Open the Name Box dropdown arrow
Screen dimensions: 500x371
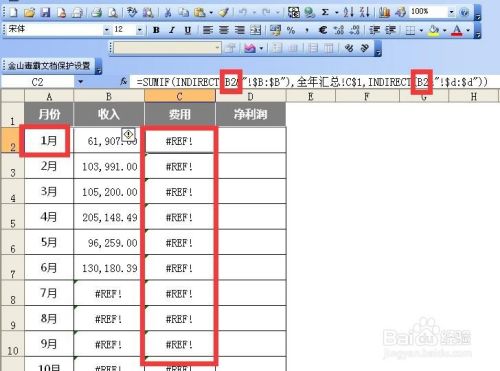(80, 82)
